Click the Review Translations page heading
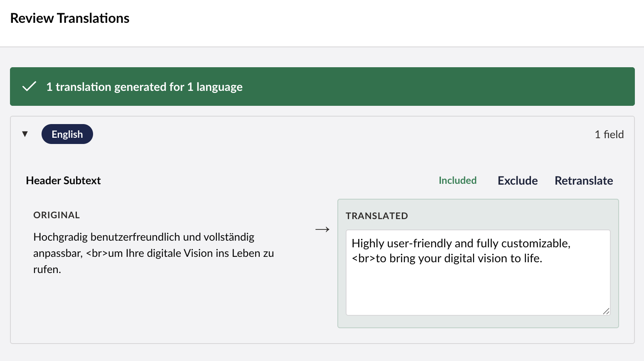The image size is (644, 361). 70,18
